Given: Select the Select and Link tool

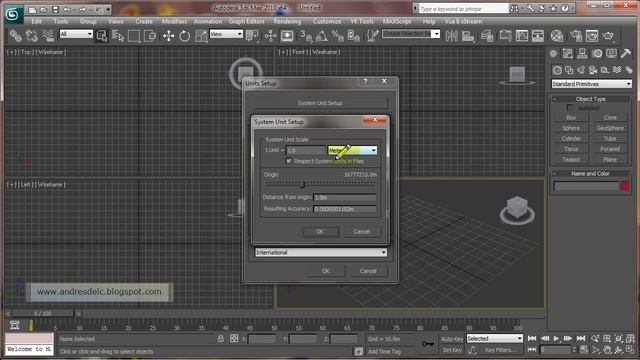Looking at the screenshot, I should pos(16,36).
